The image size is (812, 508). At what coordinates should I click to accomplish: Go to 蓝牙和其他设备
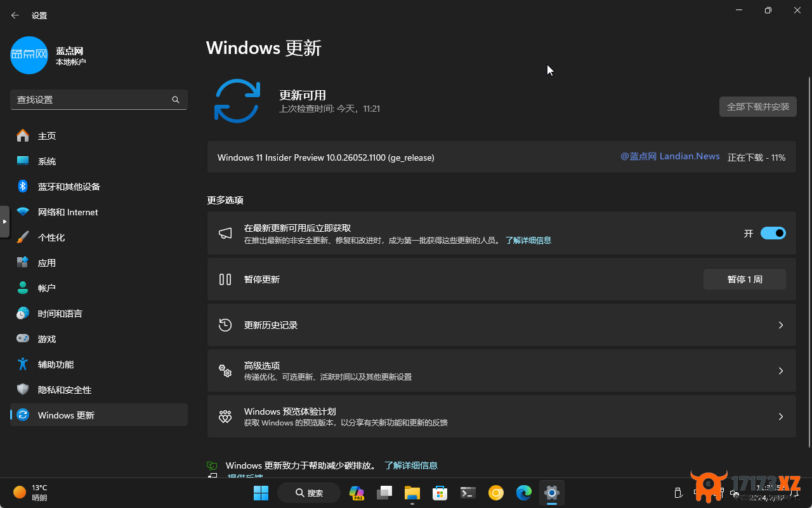point(99,187)
